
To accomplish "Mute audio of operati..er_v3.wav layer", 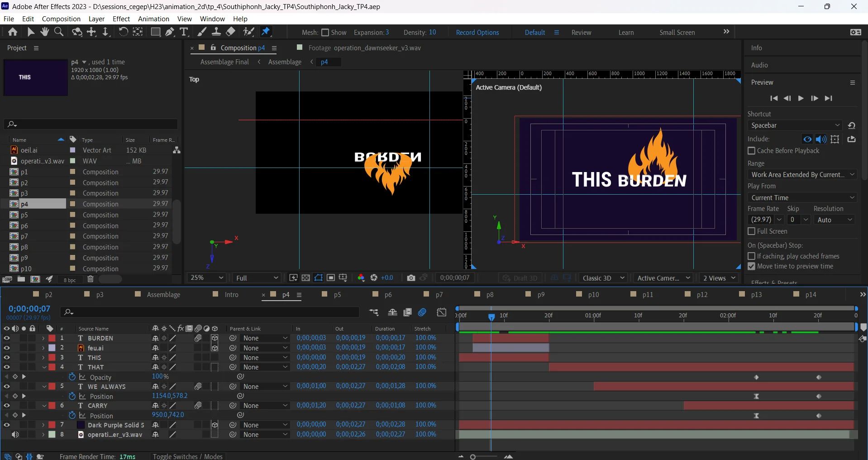I will point(15,435).
